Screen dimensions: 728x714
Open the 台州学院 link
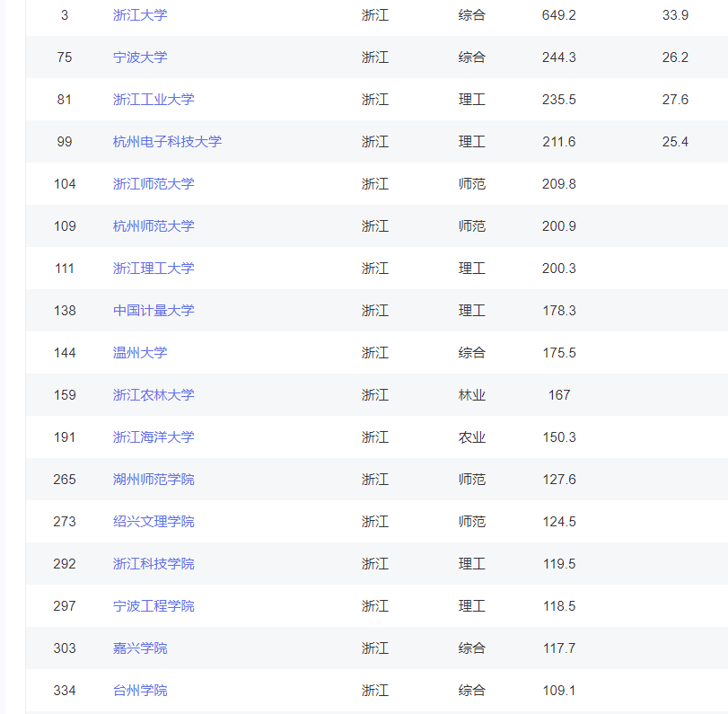[x=140, y=690]
